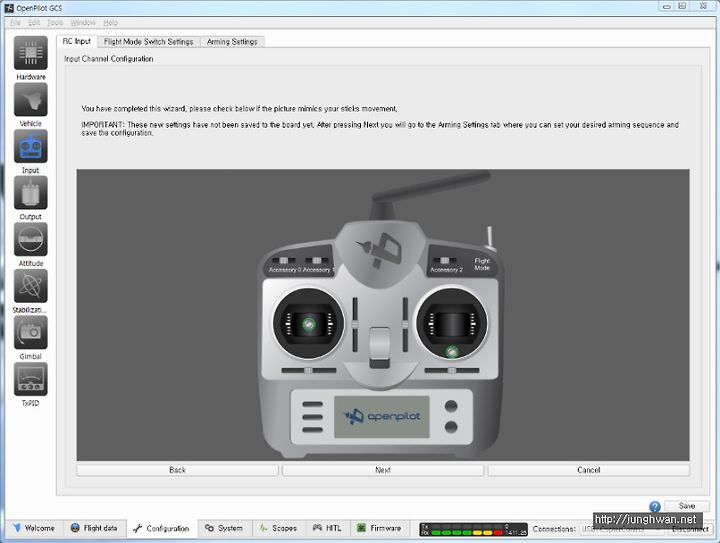Image resolution: width=720 pixels, height=543 pixels.
Task: Click the left vertical trim slider
Action: click(x=355, y=325)
